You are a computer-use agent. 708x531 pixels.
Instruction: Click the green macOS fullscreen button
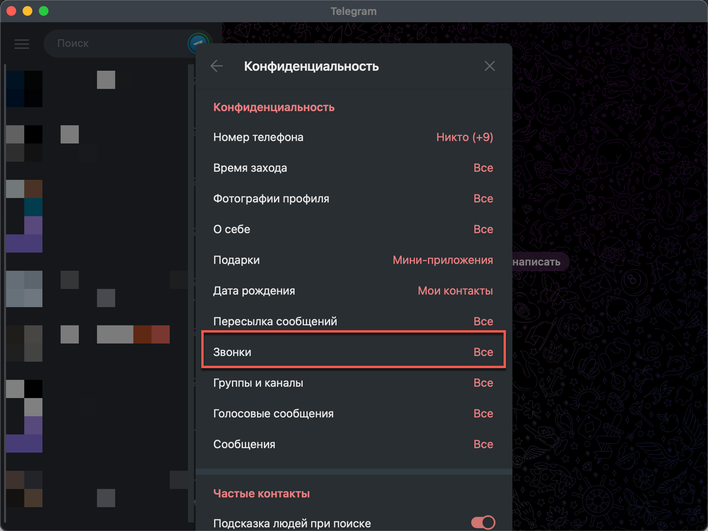coord(44,11)
